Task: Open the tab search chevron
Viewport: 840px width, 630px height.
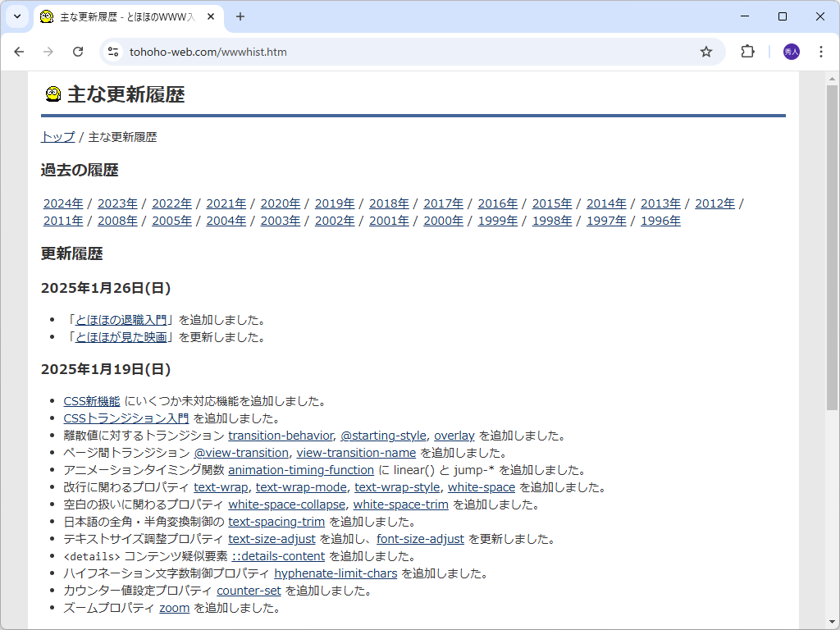Action: pyautogui.click(x=16, y=16)
